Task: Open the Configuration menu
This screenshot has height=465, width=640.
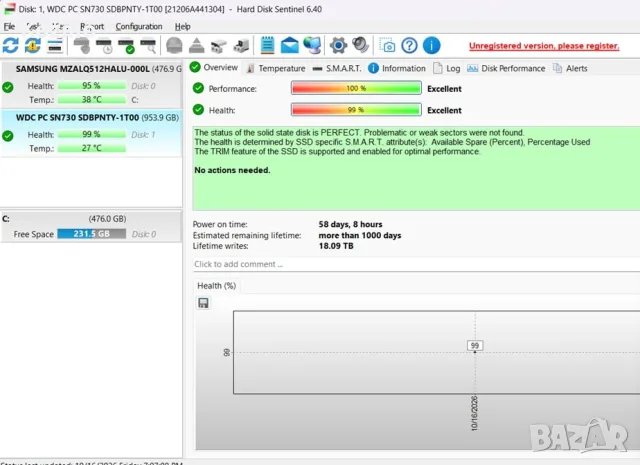Action: pyautogui.click(x=139, y=27)
